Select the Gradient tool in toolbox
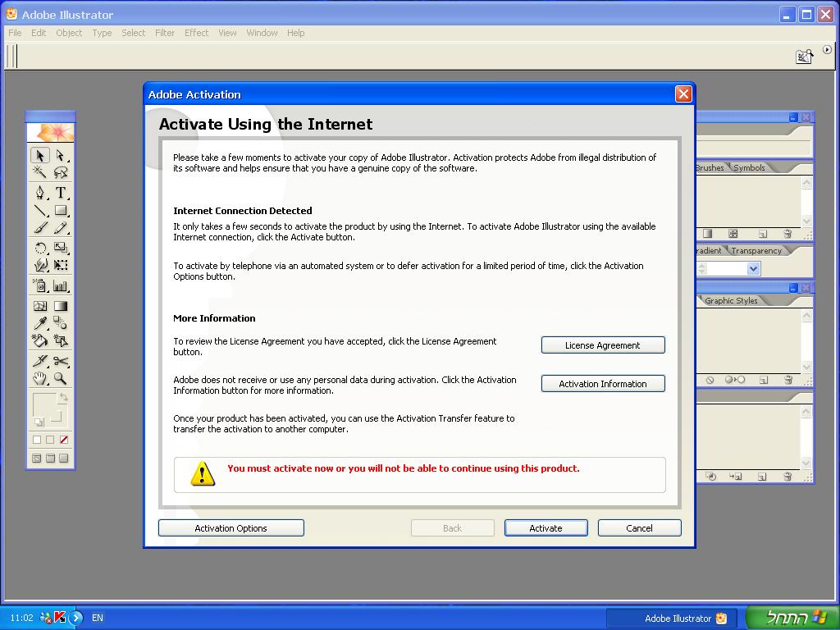The image size is (840, 630). tap(61, 306)
